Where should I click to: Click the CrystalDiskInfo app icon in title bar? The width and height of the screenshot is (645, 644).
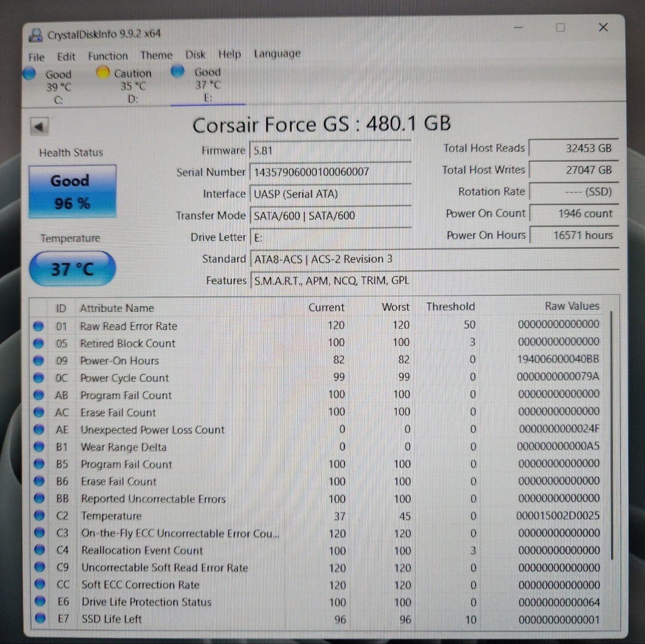[36, 35]
